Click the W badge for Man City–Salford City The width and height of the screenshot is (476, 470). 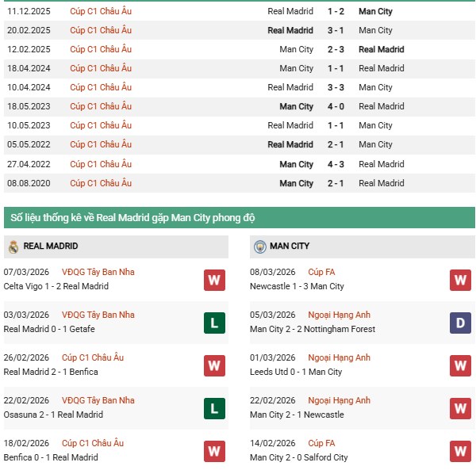coord(460,451)
